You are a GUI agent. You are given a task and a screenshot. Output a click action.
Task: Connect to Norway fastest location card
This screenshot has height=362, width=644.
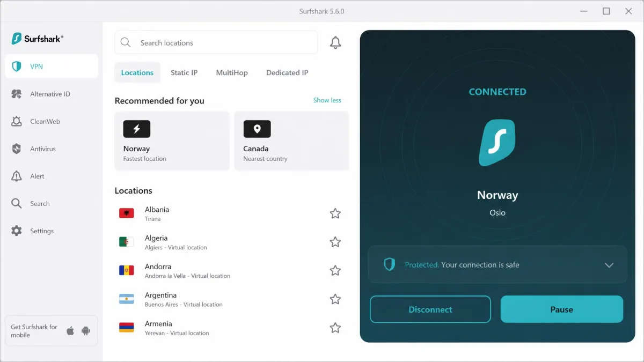(x=172, y=141)
